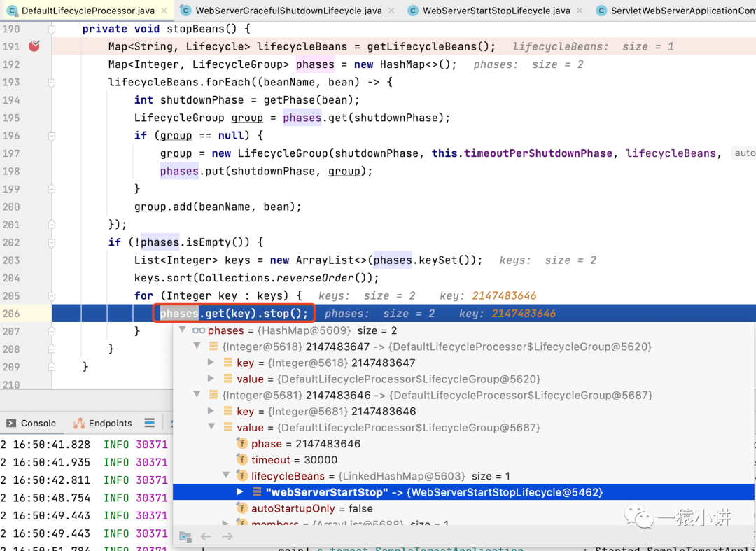This screenshot has width=756, height=551.
Task: Click the folder icon in the popup's bottom toolbar
Action: (185, 536)
